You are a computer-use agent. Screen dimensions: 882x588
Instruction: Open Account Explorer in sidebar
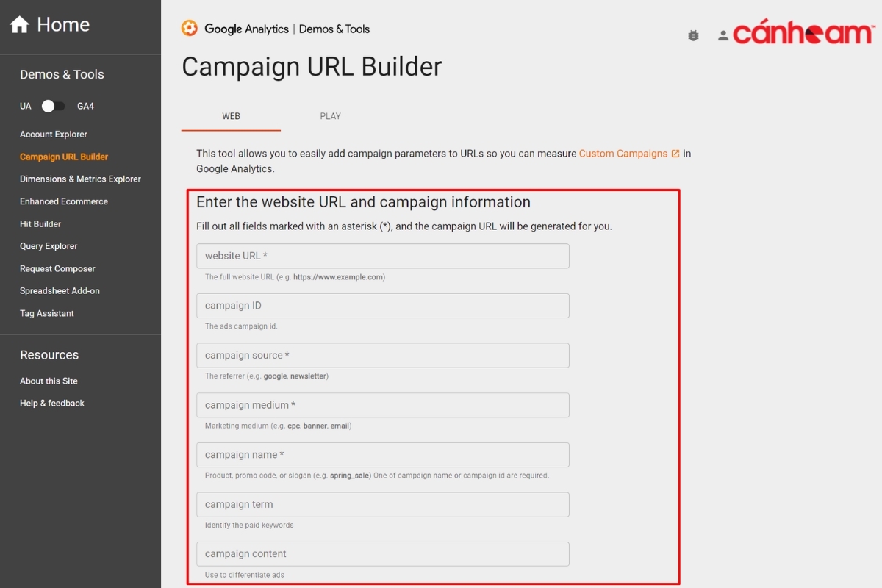coord(54,135)
